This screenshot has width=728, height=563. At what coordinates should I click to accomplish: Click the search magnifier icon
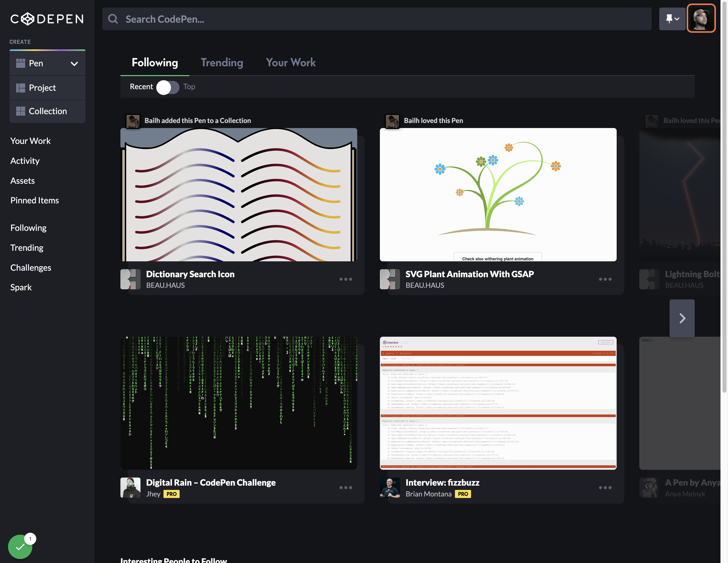click(x=113, y=19)
